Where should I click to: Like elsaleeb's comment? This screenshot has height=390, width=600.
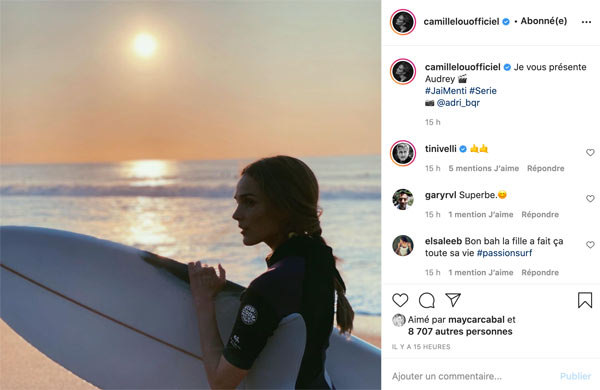coord(590,245)
